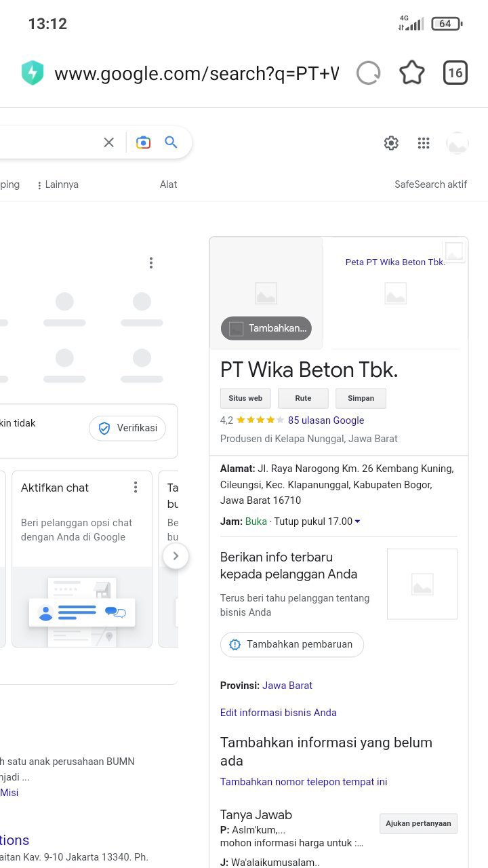Open the Google apps grid
Screen dimensions: 488x868
point(424,143)
